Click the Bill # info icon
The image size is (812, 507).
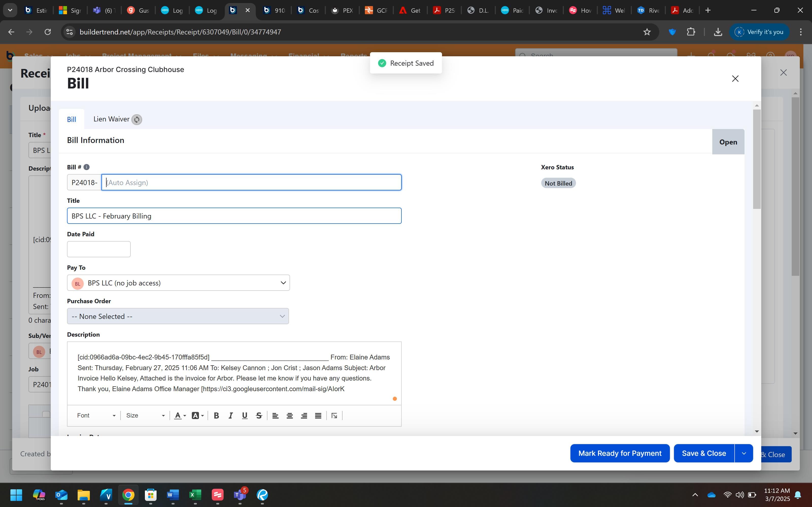(x=86, y=167)
